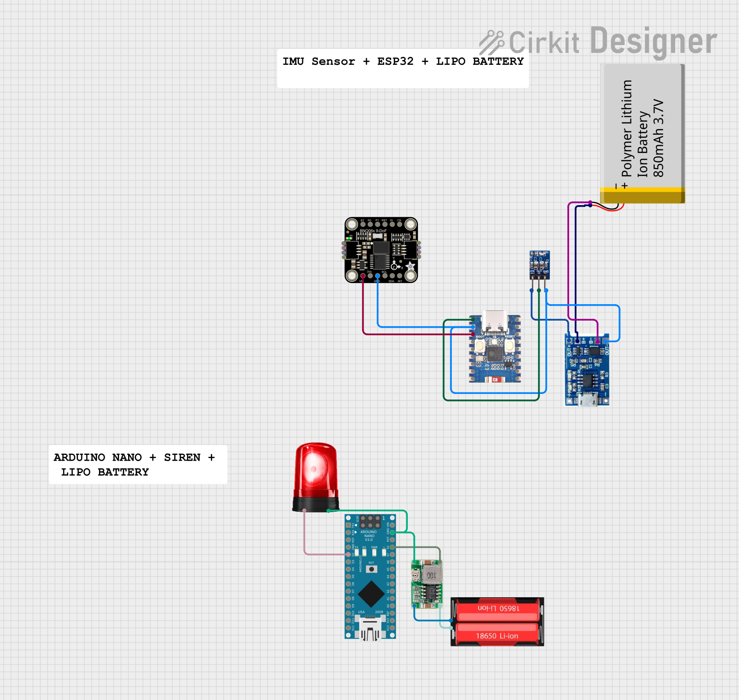Click the mini USB port on the Arduino Nano
Screen dimensions: 739x700
click(x=370, y=629)
